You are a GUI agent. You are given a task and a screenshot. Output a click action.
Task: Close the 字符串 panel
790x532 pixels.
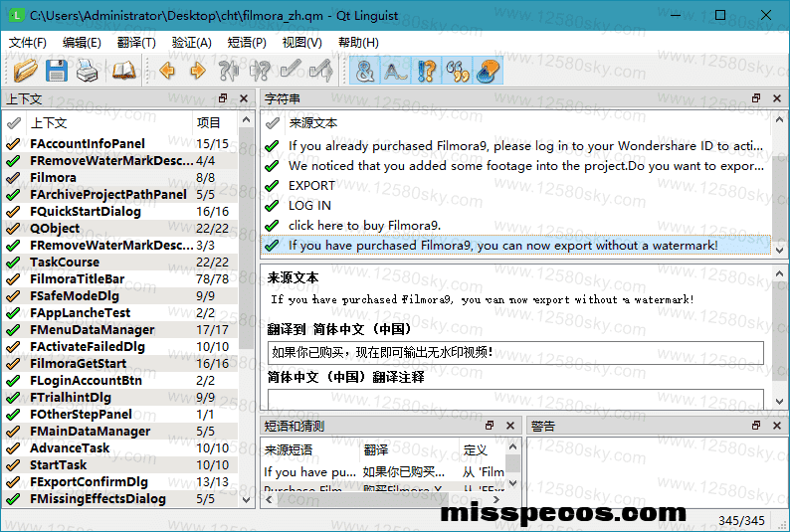tap(777, 98)
